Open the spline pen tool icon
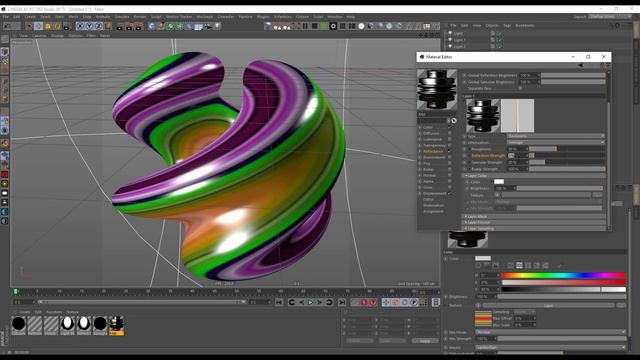 (161, 26)
